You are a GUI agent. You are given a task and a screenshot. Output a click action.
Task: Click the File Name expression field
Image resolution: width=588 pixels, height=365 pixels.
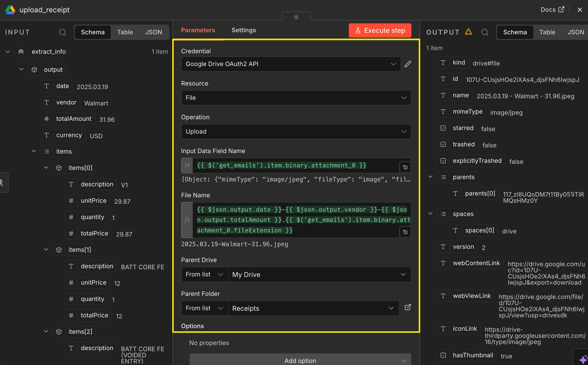296,220
